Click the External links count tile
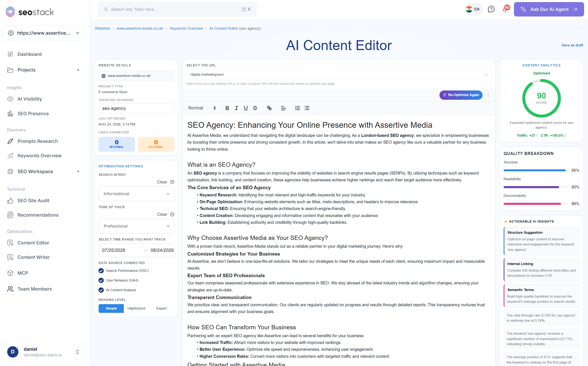This screenshot has height=366, width=588. point(156,144)
